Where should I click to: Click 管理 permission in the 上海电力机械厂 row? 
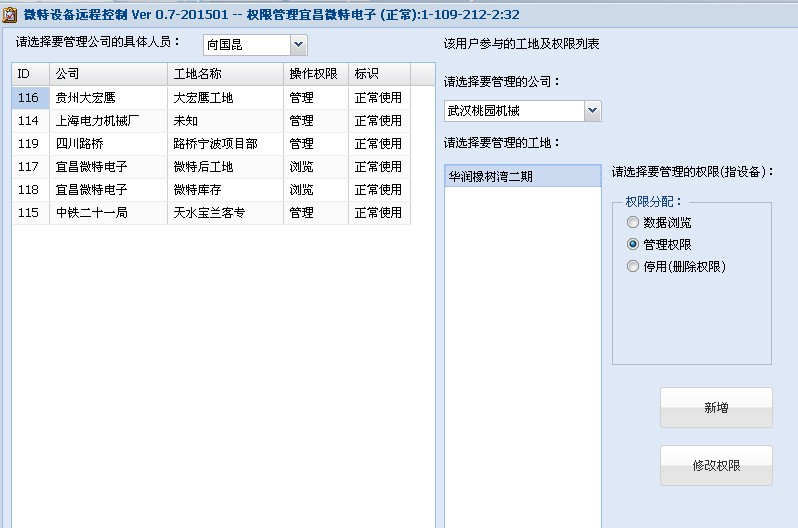(316, 121)
